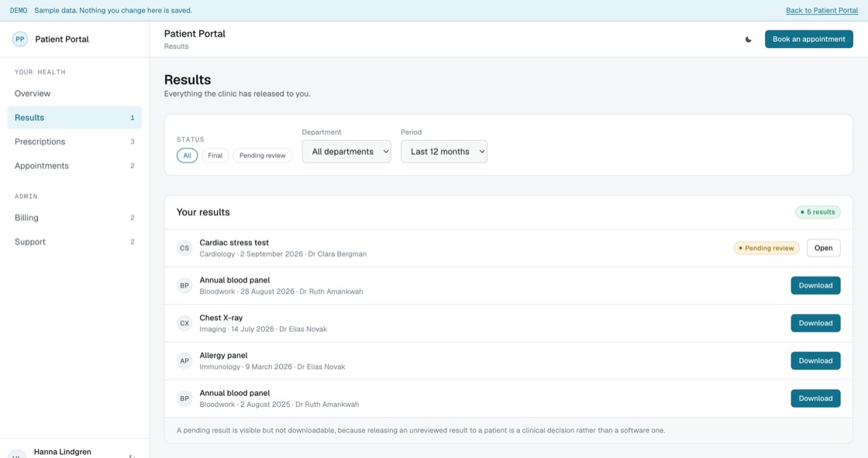Click the 5 results count badge
This screenshot has height=458, width=868.
click(818, 212)
